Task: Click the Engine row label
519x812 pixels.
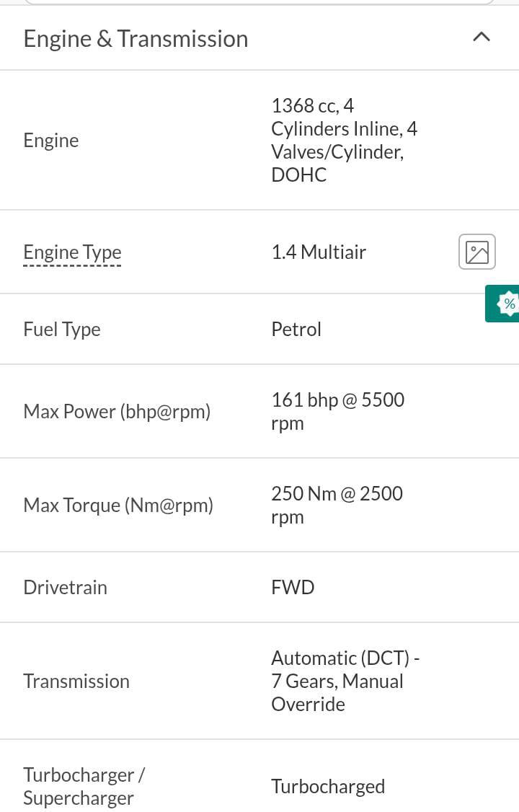Action: pyautogui.click(x=51, y=141)
